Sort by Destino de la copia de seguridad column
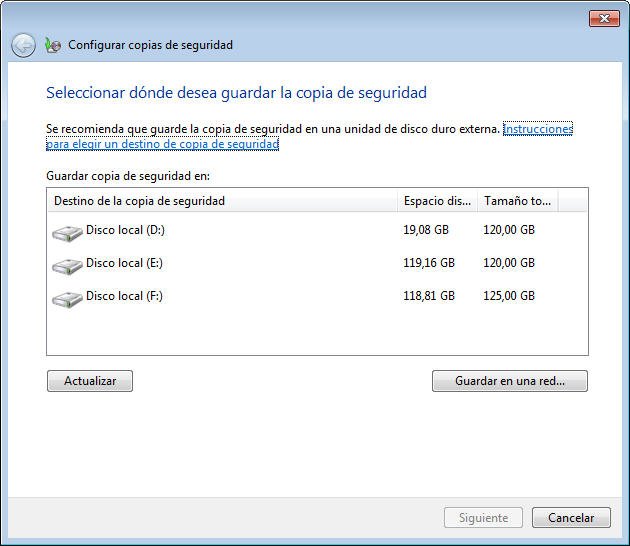The image size is (630, 546). coord(220,201)
